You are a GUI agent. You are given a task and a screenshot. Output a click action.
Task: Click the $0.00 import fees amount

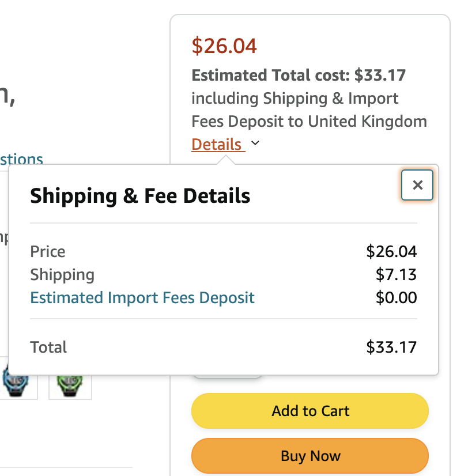tap(396, 298)
